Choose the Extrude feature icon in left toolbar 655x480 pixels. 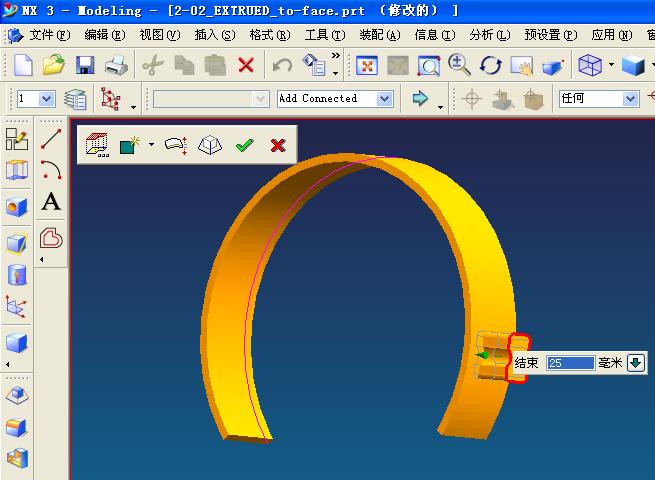17,170
